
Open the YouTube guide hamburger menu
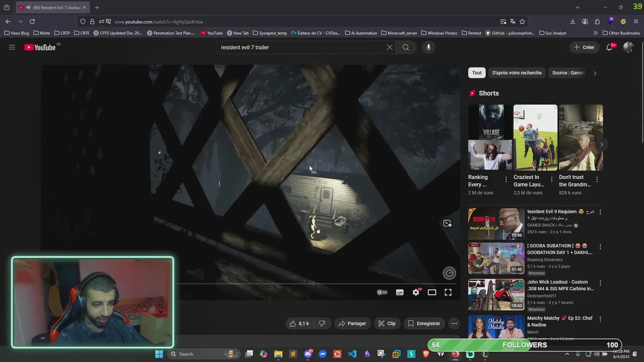(12, 47)
